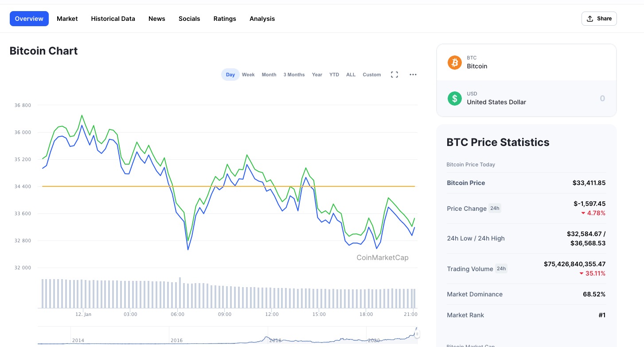Click the 24h Low / 24h High label
Viewport: 644px width, 347px height.
click(x=476, y=238)
